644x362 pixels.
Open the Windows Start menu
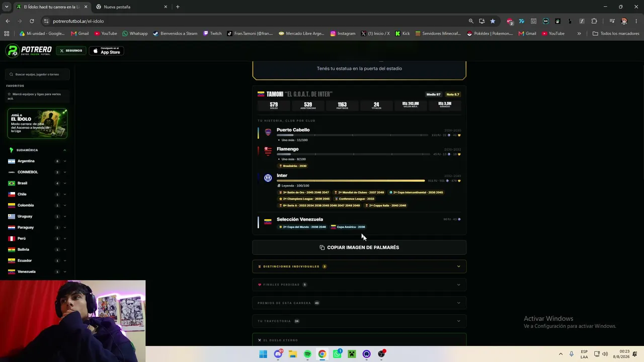[x=263, y=354]
